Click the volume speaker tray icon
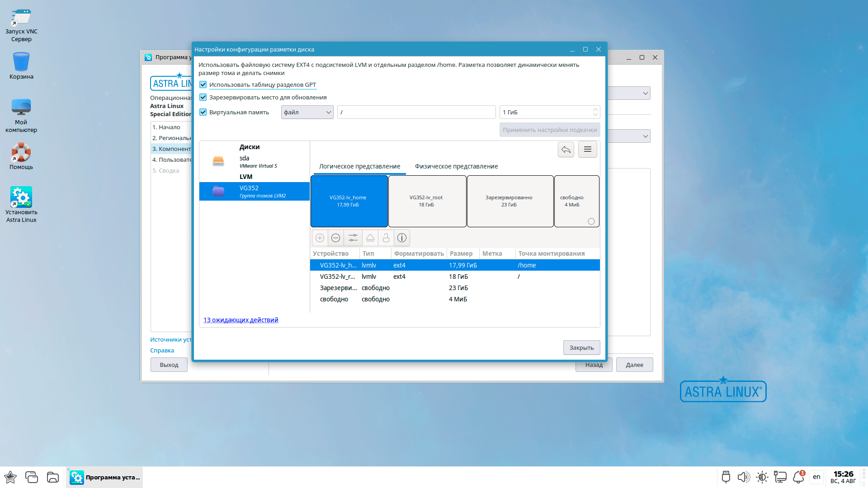868x488 pixels. (743, 477)
